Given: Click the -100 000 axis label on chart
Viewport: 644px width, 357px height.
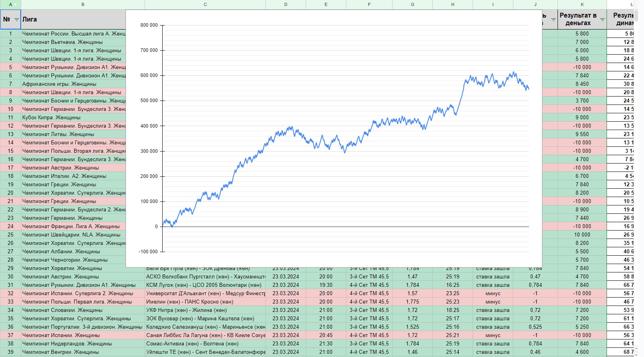Looking at the screenshot, I should click(148, 252).
